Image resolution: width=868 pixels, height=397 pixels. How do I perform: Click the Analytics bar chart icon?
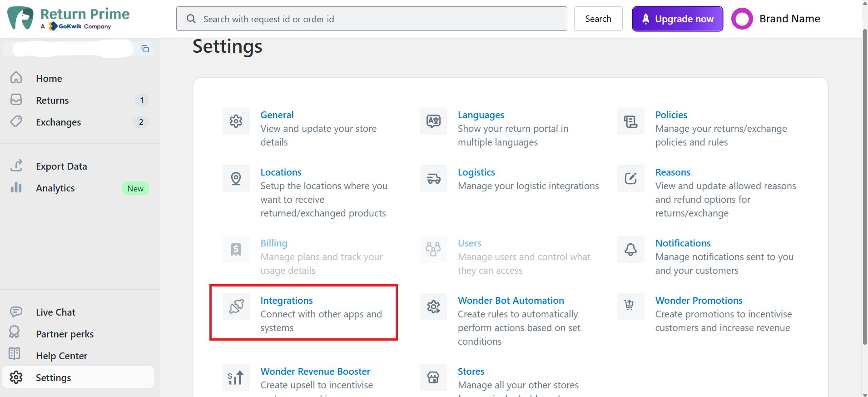pyautogui.click(x=16, y=187)
